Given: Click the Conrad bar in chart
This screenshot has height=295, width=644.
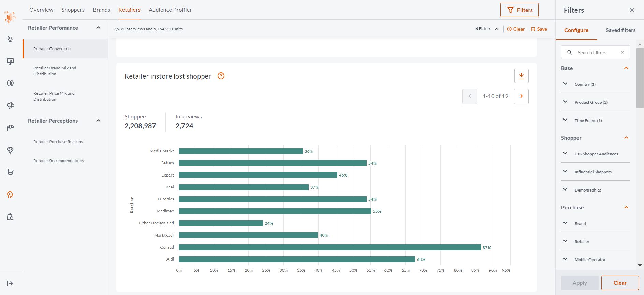Looking at the screenshot, I should [330, 247].
